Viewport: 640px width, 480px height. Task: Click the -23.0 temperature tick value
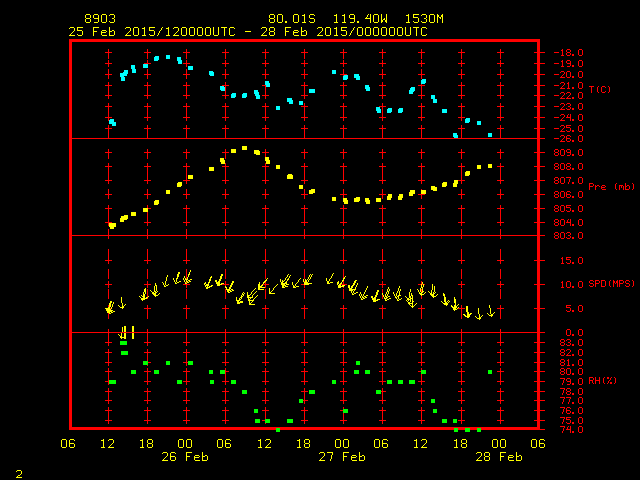click(568, 107)
